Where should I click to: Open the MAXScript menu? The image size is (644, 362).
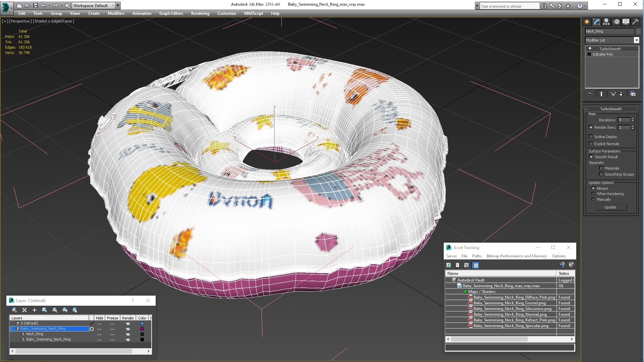(254, 13)
